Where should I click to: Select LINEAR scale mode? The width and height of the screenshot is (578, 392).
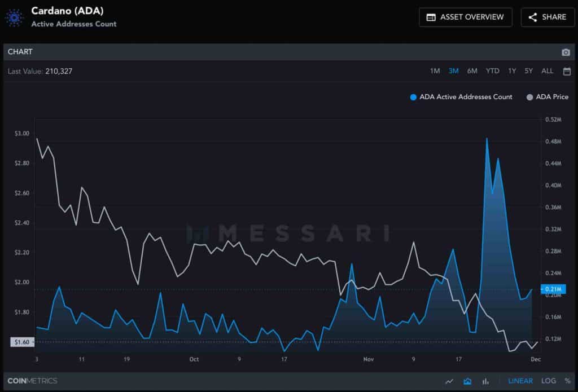pyautogui.click(x=520, y=381)
